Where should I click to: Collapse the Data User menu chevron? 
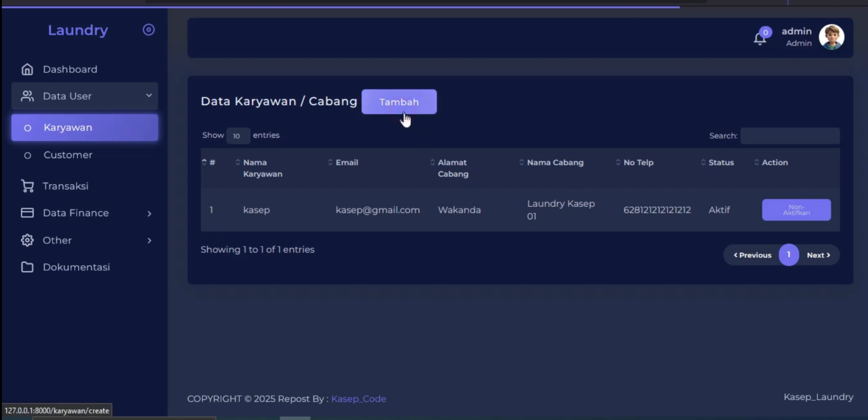[x=149, y=95]
